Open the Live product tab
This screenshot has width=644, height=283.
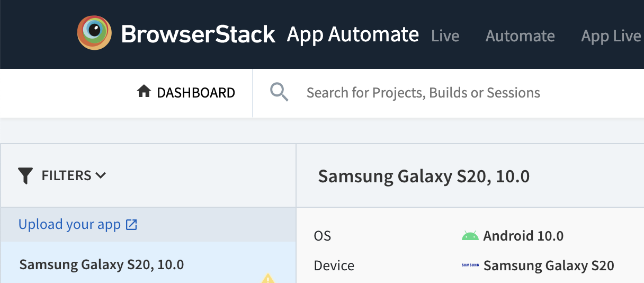point(445,36)
